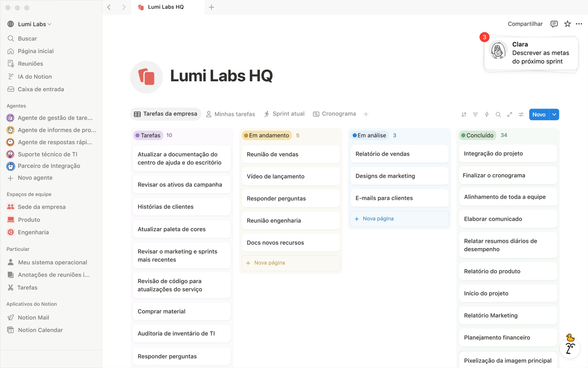Go forward with the right arrow
The width and height of the screenshot is (588, 368).
click(x=124, y=7)
